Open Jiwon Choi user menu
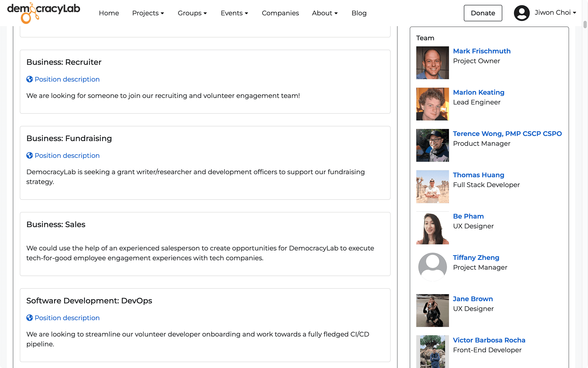588x368 pixels. 555,13
